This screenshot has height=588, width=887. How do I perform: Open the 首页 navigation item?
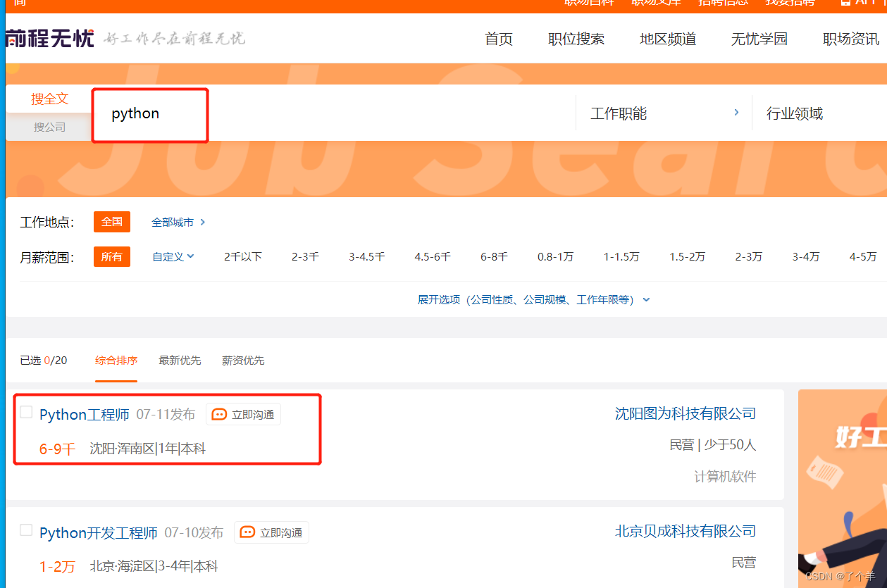[499, 39]
